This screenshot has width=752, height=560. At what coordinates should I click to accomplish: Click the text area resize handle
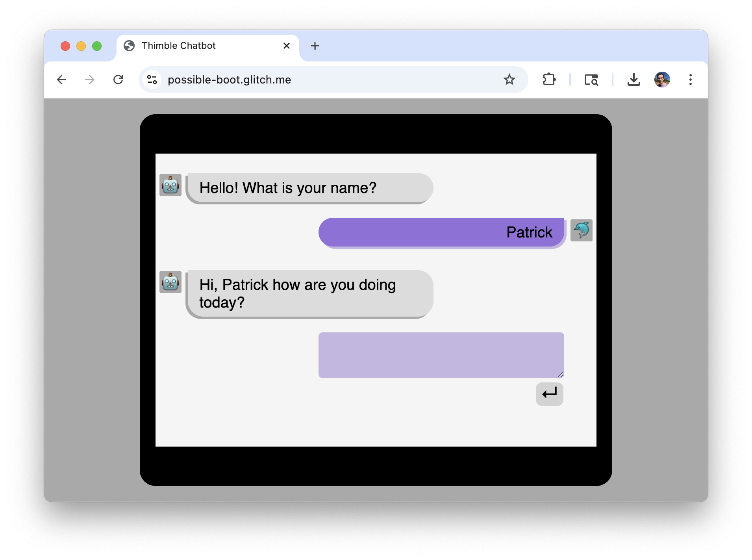click(561, 375)
